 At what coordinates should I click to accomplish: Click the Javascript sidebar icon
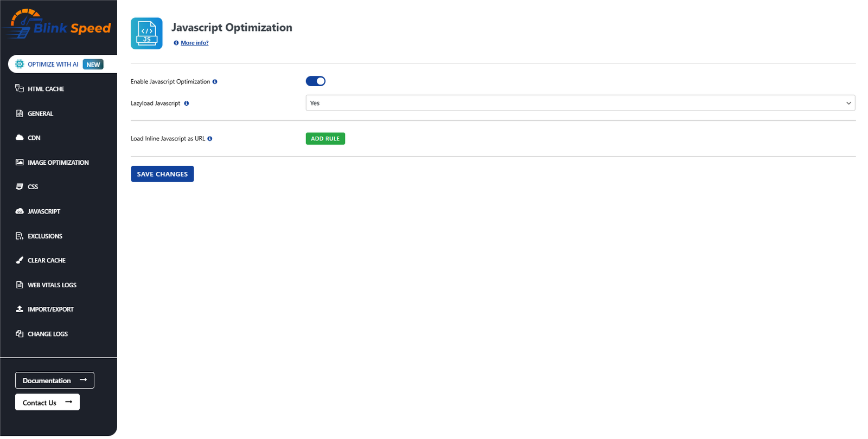pyautogui.click(x=20, y=211)
